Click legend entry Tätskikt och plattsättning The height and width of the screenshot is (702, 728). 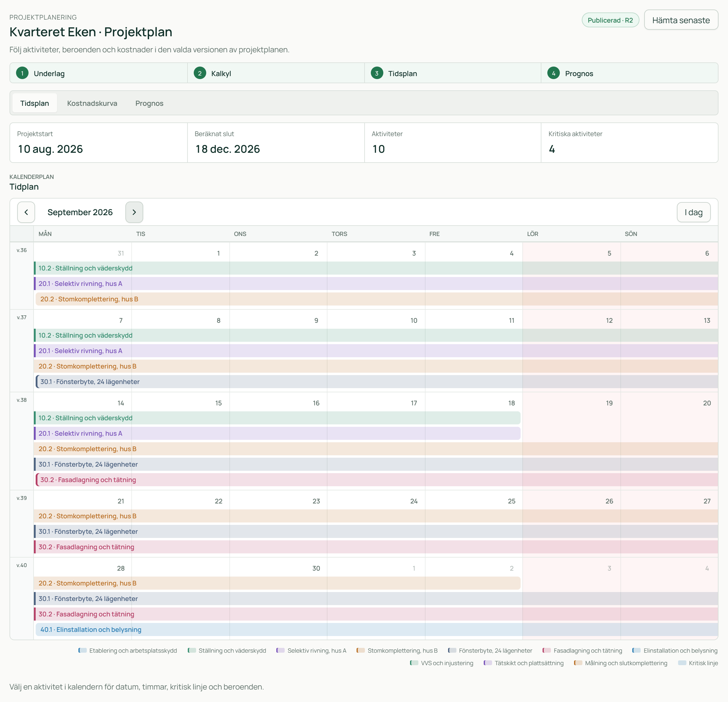pyautogui.click(x=523, y=663)
